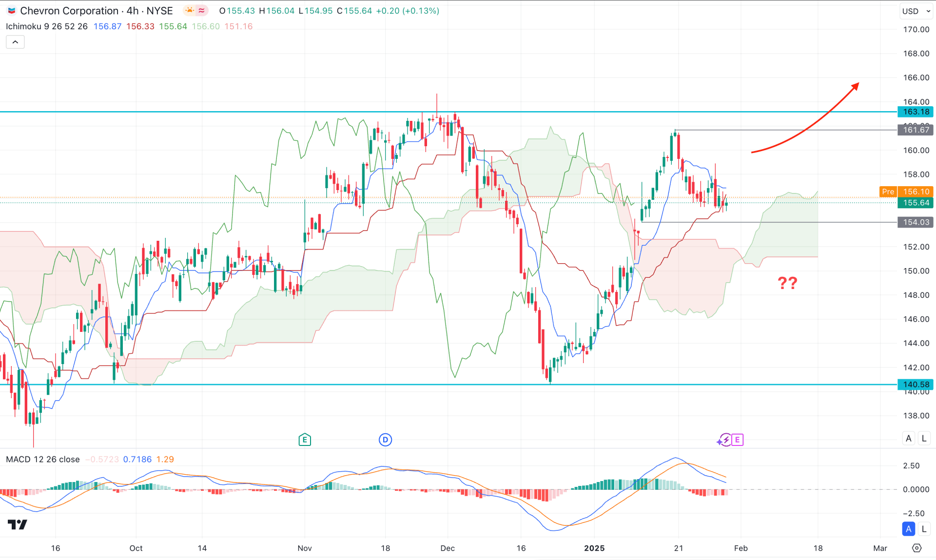The width and height of the screenshot is (936, 560).
Task: Toggle auto scale A on MACD pane
Action: point(909,529)
